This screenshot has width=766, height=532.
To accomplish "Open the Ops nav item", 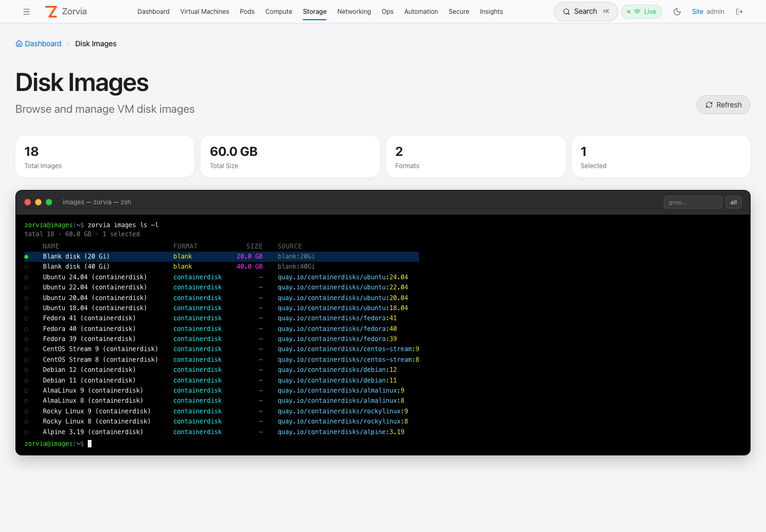I will click(x=388, y=12).
